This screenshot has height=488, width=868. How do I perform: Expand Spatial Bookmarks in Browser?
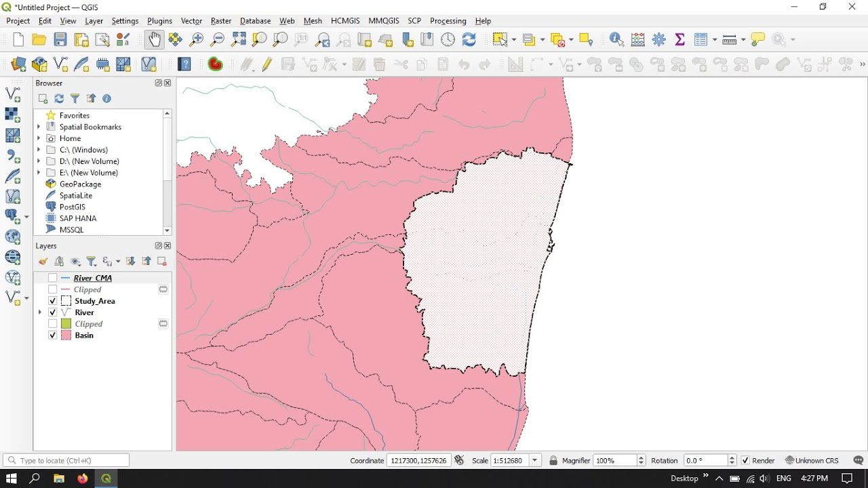[x=39, y=127]
